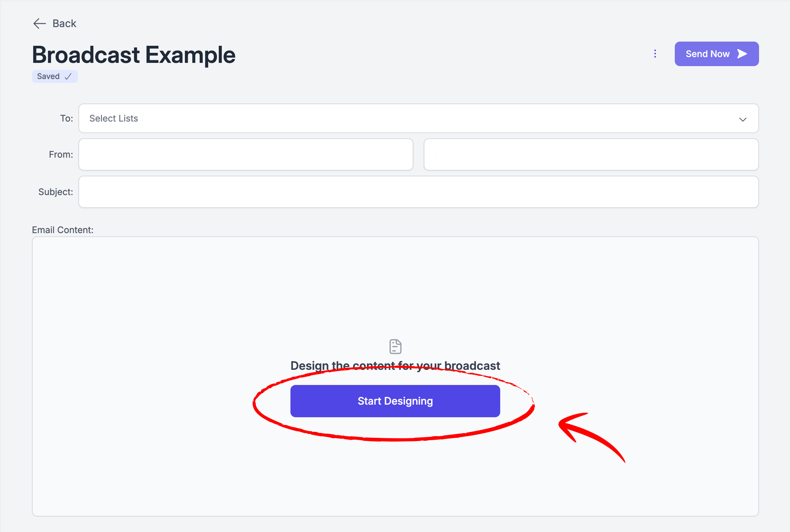Click the paper-plane send icon
790x532 pixels.
coord(742,54)
